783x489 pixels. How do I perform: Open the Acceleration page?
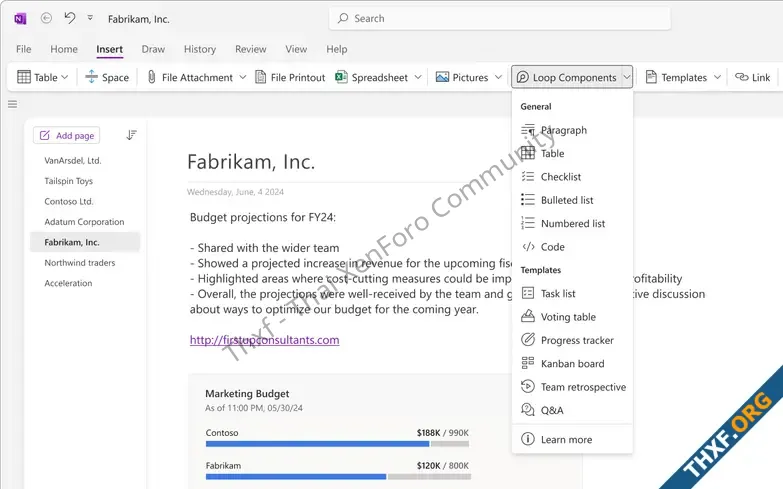click(x=68, y=283)
